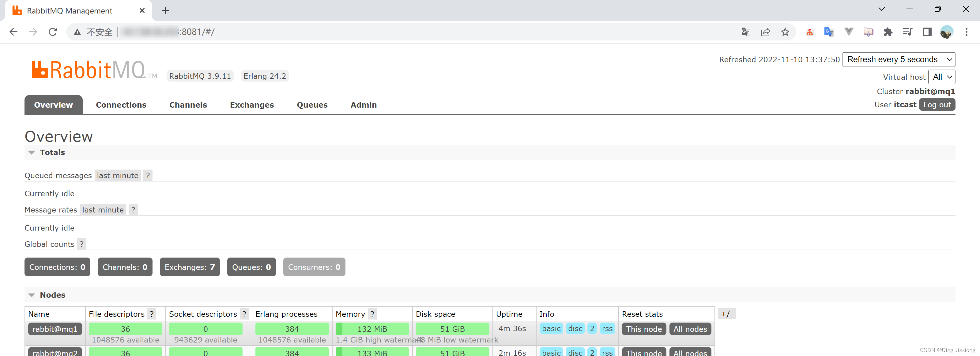Open help for Global counts
This screenshot has height=356, width=980.
[x=81, y=244]
